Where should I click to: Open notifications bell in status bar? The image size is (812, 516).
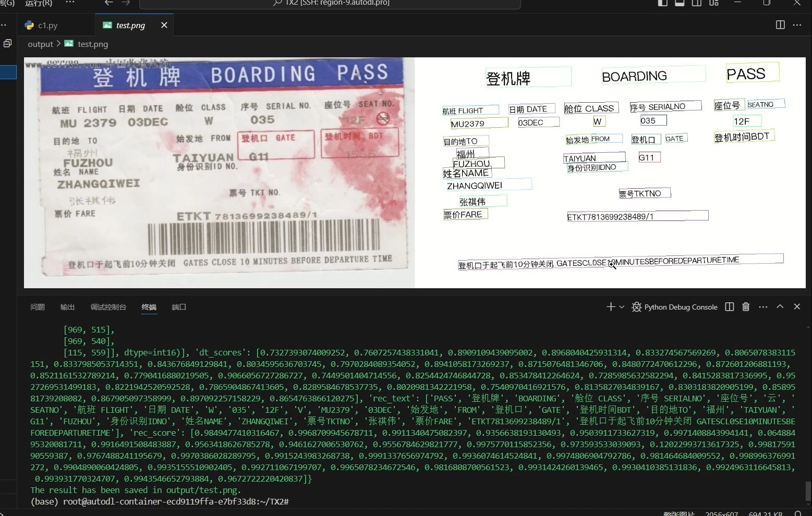point(798,513)
